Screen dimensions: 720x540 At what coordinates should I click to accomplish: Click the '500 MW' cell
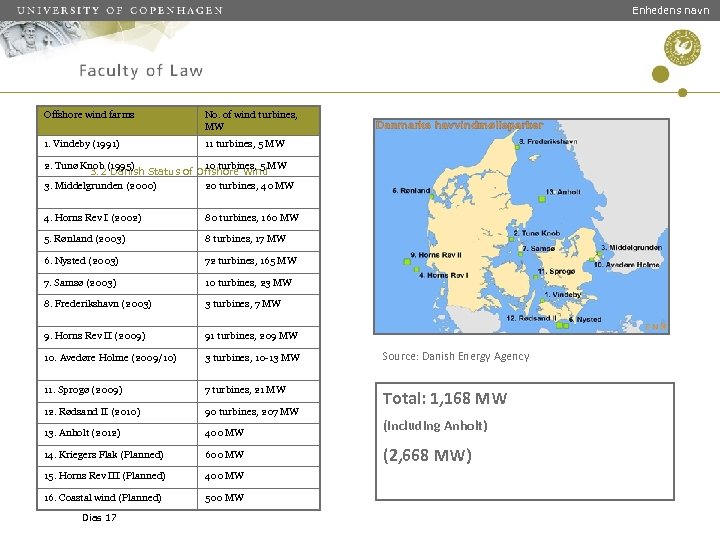pyautogui.click(x=259, y=499)
